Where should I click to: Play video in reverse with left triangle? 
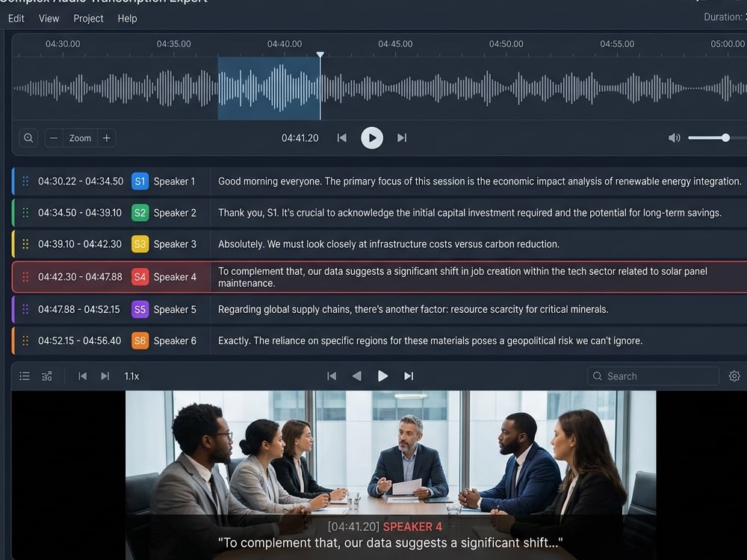(356, 376)
